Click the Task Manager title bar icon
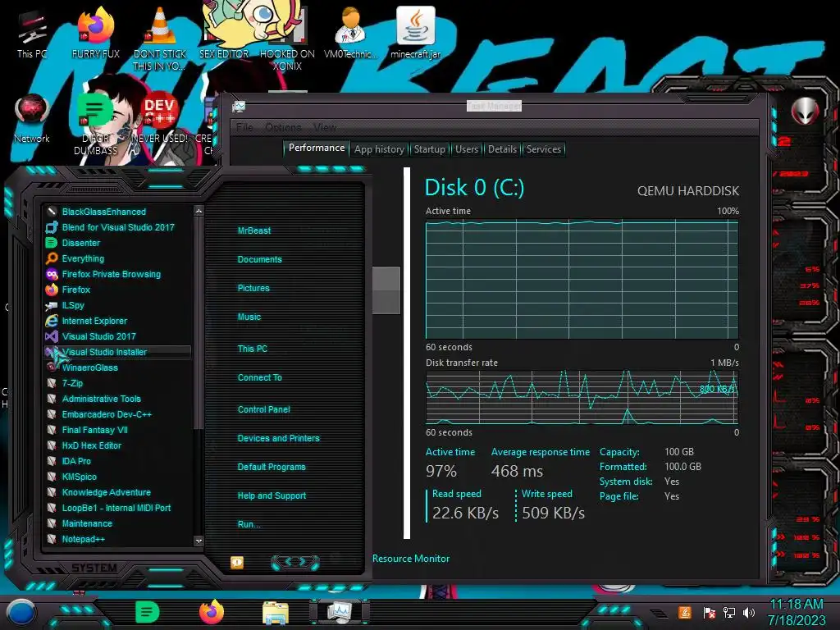840x630 pixels. click(239, 107)
